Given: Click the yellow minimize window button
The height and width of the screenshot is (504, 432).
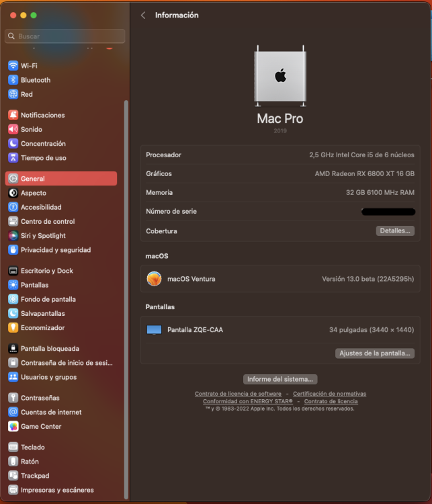Looking at the screenshot, I should pyautogui.click(x=23, y=15).
